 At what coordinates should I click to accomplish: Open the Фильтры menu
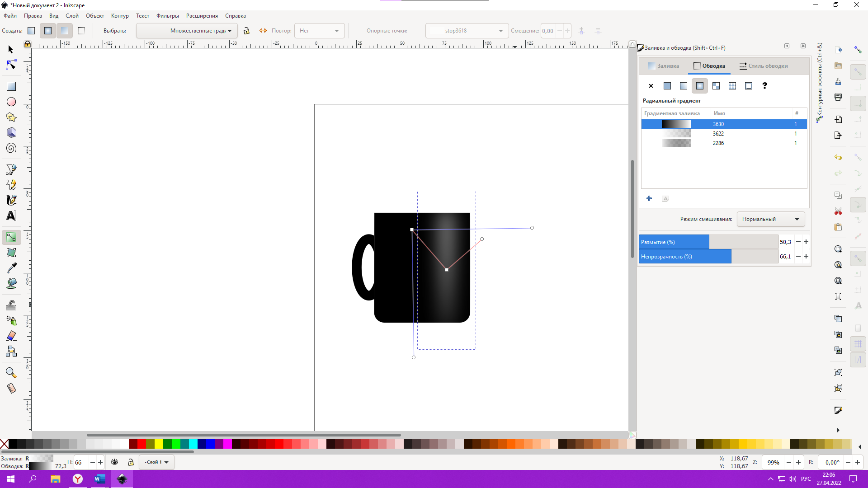pos(168,16)
